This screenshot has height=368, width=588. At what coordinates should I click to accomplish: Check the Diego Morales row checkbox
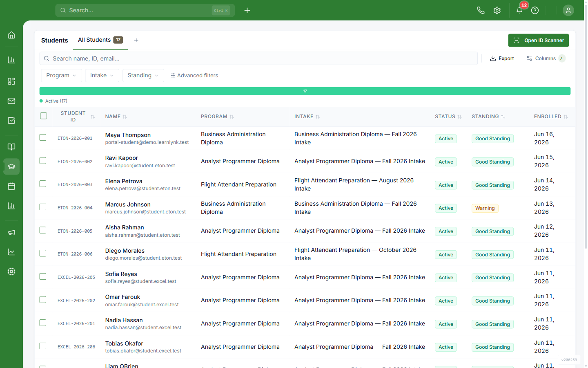(x=43, y=253)
